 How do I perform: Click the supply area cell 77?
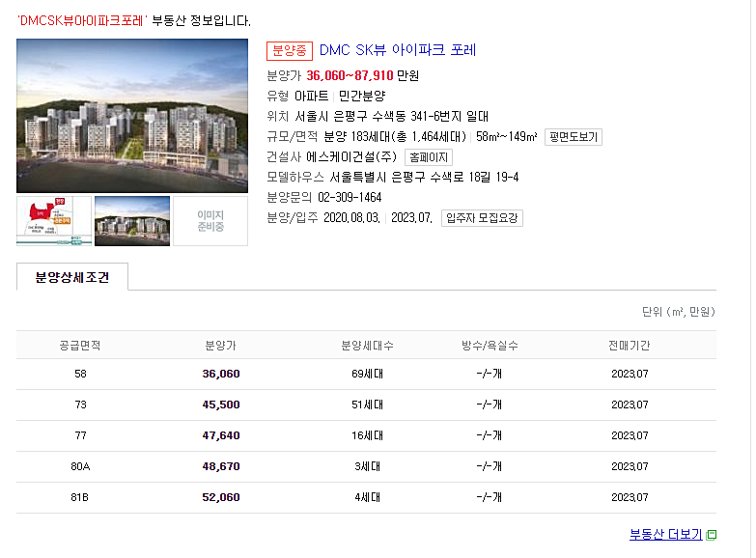tap(80, 435)
